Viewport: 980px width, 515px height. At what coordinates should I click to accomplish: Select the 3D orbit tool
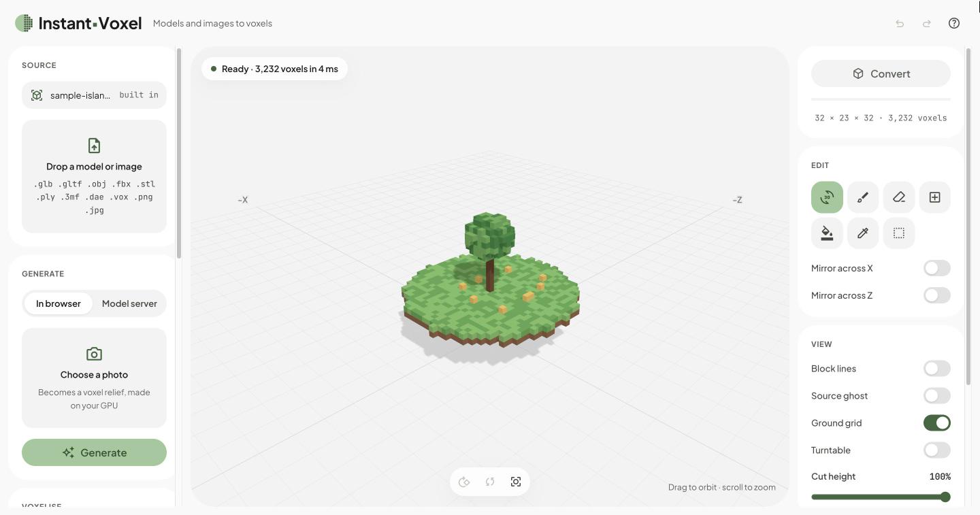tap(827, 197)
